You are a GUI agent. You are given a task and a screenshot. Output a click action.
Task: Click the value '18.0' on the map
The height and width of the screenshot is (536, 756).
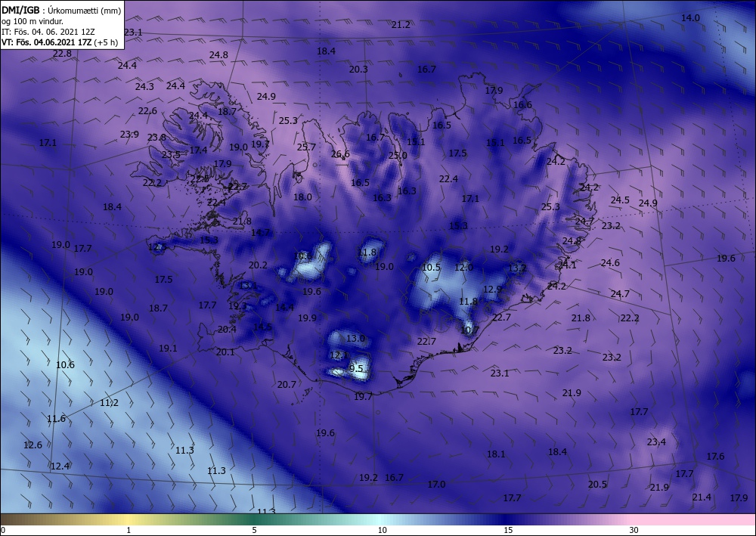pos(302,197)
